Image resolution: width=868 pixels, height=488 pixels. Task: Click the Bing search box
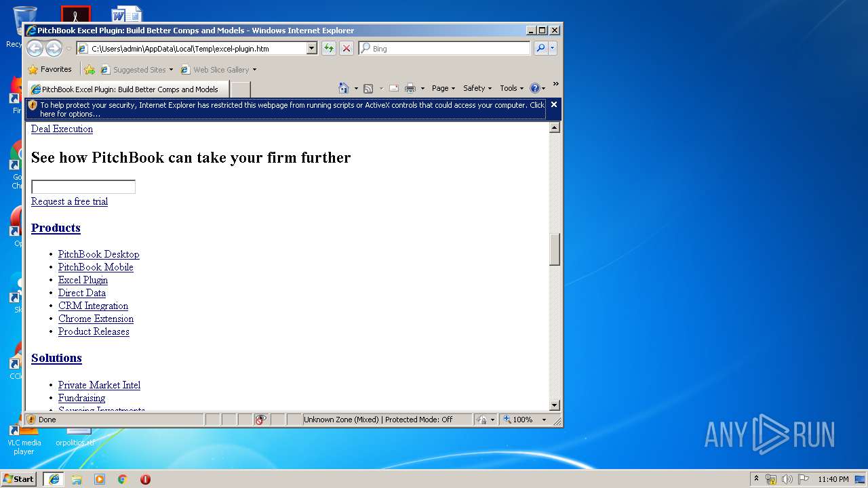coord(445,48)
